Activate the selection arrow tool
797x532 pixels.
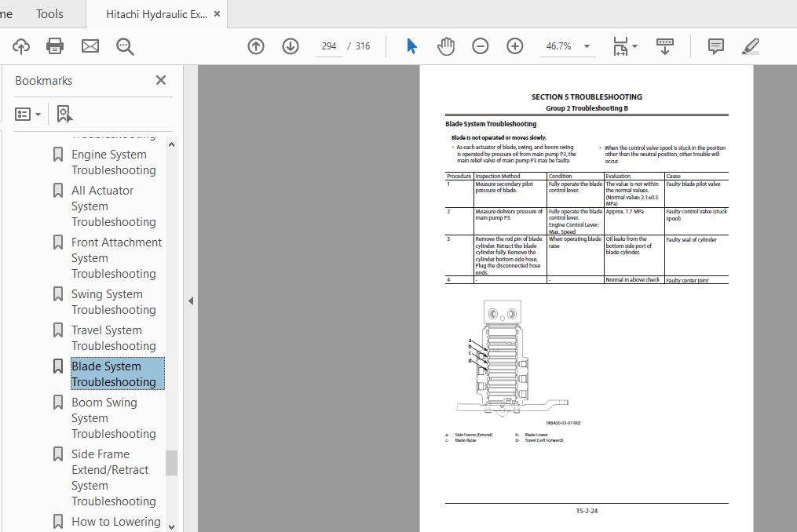411,46
